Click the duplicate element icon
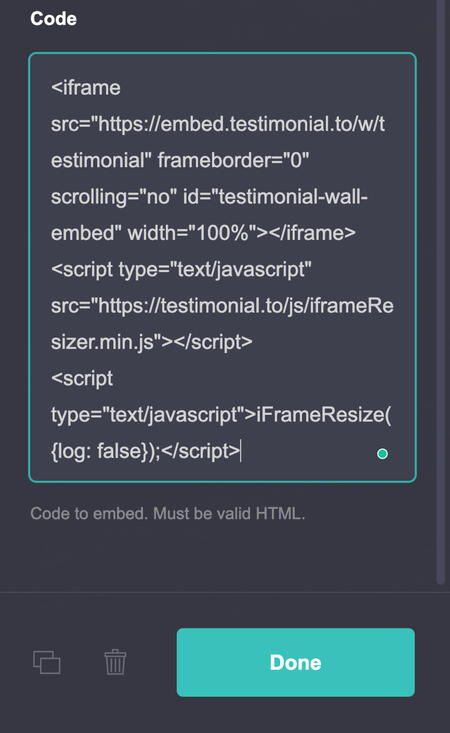Viewport: 450px width, 733px height. pos(47,662)
